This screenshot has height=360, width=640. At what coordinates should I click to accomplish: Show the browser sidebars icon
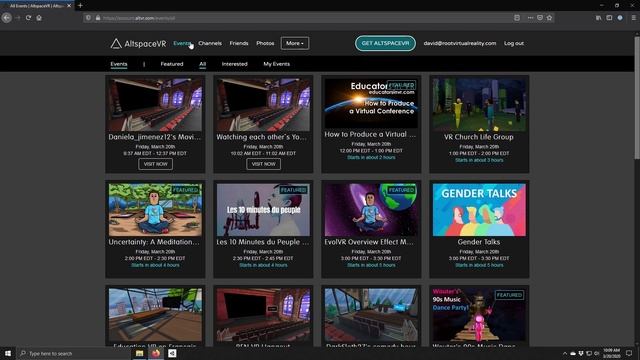pos(609,18)
